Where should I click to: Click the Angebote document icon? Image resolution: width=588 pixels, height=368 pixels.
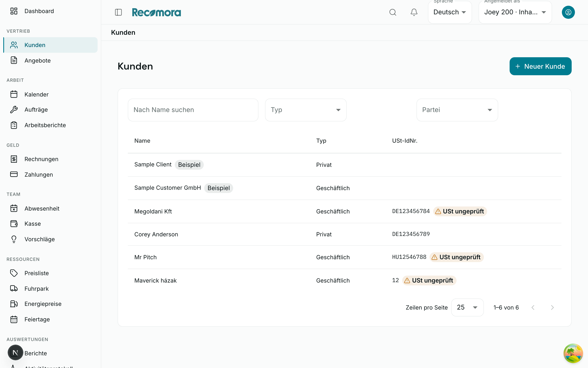[x=14, y=60]
